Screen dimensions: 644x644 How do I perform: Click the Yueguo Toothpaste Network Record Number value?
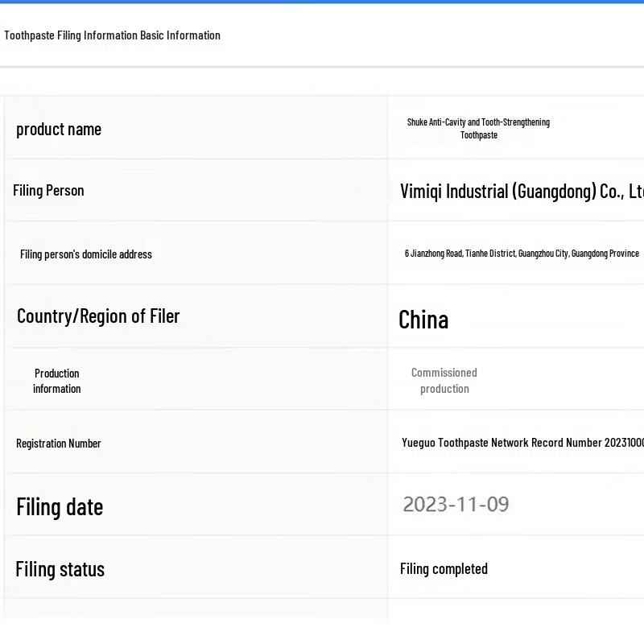point(522,443)
